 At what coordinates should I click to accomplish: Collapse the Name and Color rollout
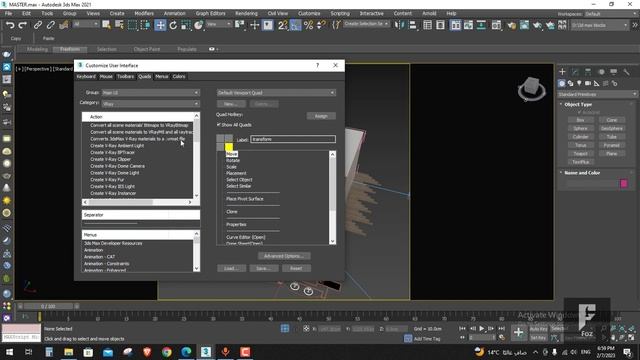pyautogui.click(x=581, y=173)
